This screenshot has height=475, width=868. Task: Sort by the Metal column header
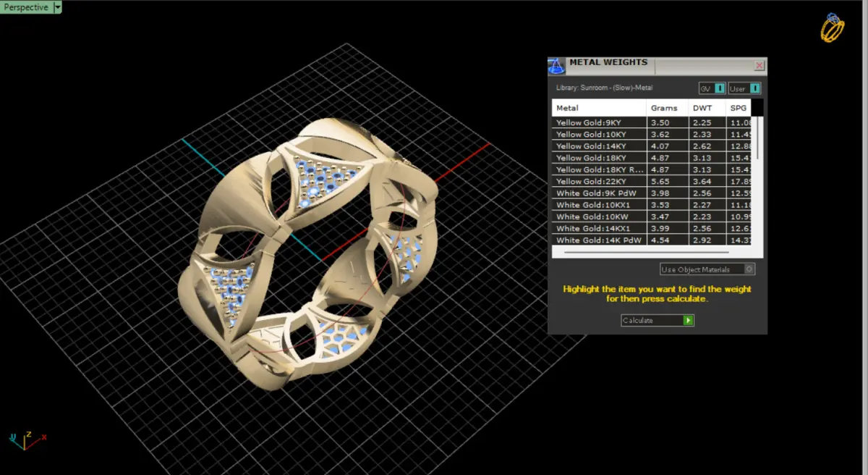599,108
